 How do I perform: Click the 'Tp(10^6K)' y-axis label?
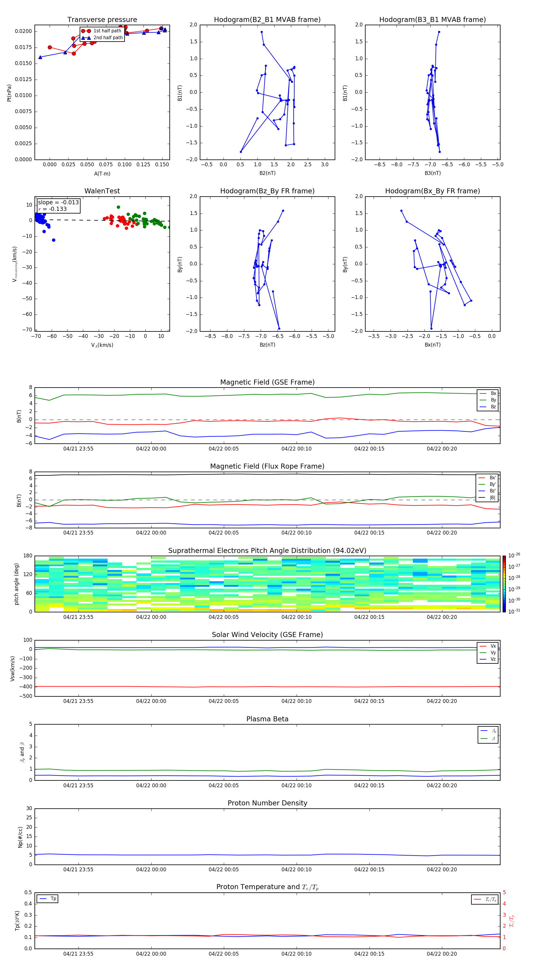click(x=17, y=921)
